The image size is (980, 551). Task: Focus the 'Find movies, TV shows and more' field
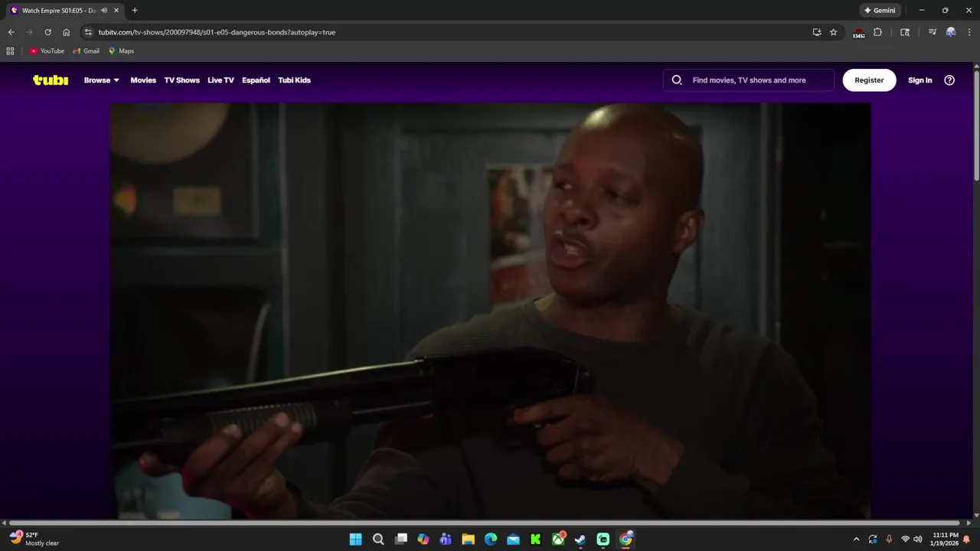pyautogui.click(x=749, y=80)
